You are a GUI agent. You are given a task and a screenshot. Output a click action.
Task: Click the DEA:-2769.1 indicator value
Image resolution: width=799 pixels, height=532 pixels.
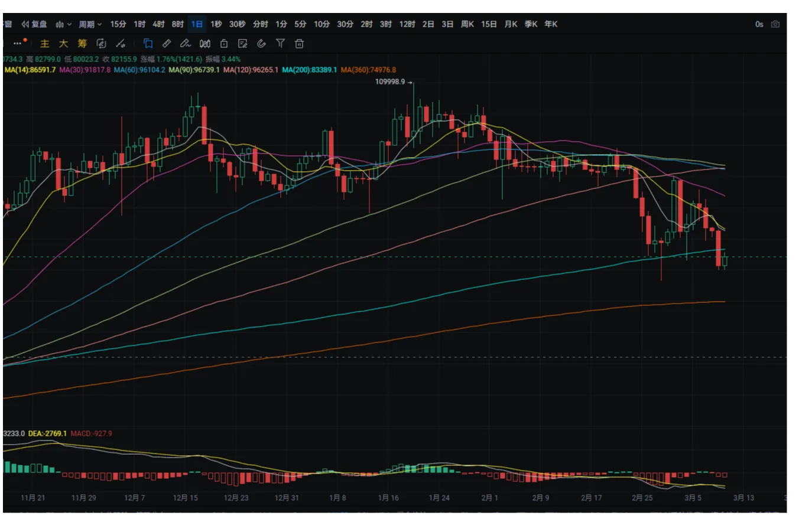pos(47,433)
